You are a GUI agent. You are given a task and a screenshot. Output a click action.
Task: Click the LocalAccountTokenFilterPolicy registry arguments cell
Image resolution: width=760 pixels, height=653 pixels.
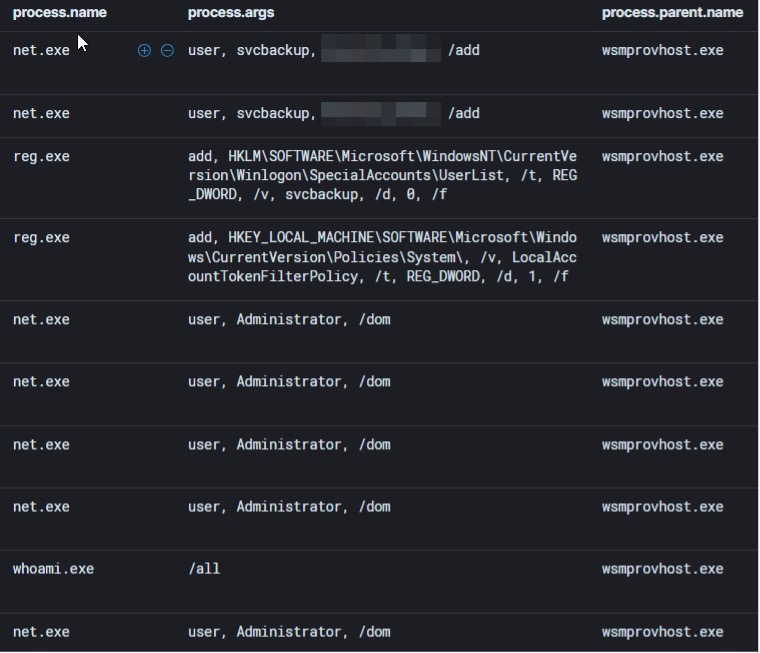[x=382, y=257]
